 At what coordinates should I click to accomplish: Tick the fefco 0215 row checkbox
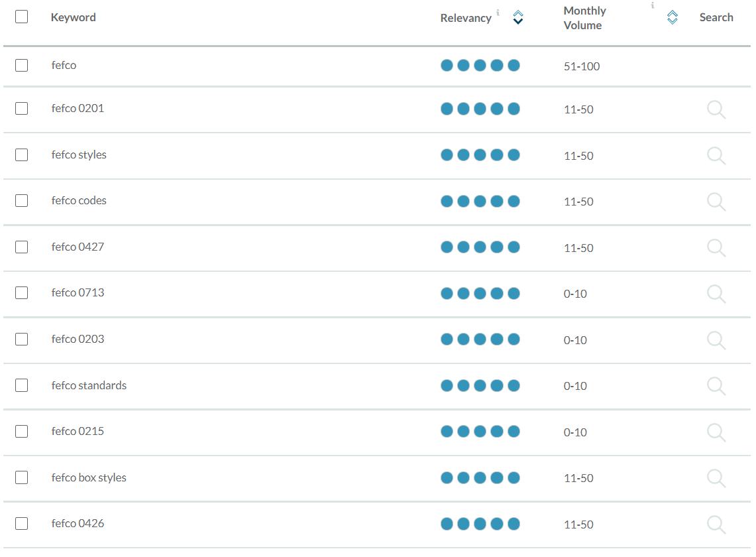[x=22, y=431]
